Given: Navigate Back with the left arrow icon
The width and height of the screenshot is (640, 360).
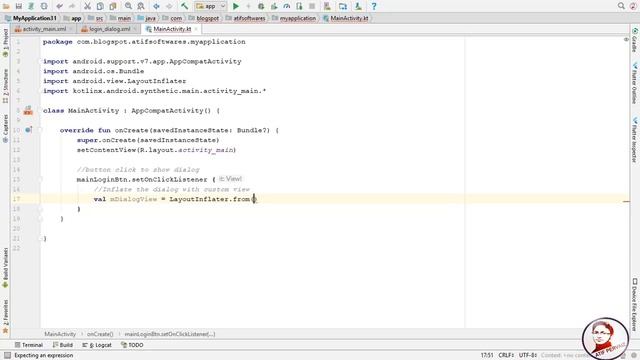Looking at the screenshot, I should pos(156,6).
